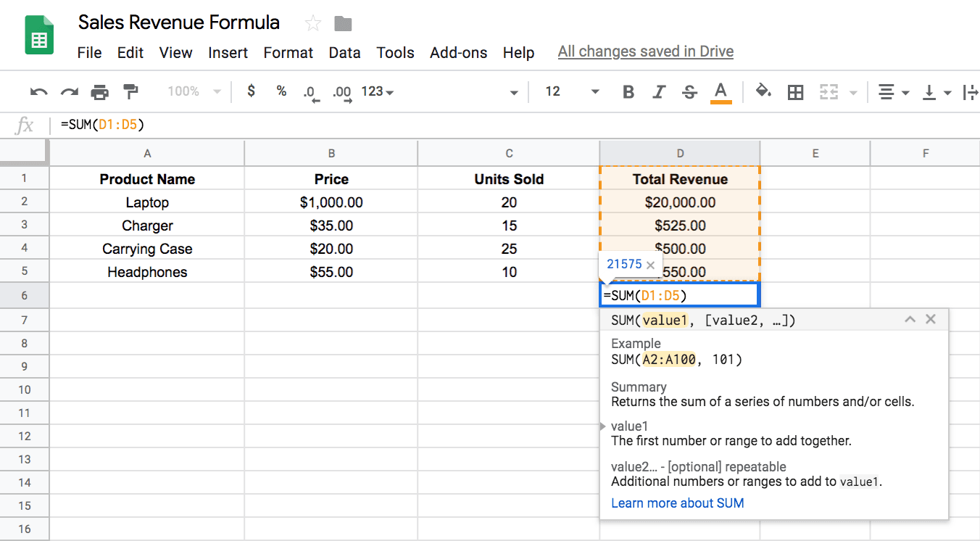Format as currency with dollar icon
This screenshot has height=541, width=980.
(251, 91)
